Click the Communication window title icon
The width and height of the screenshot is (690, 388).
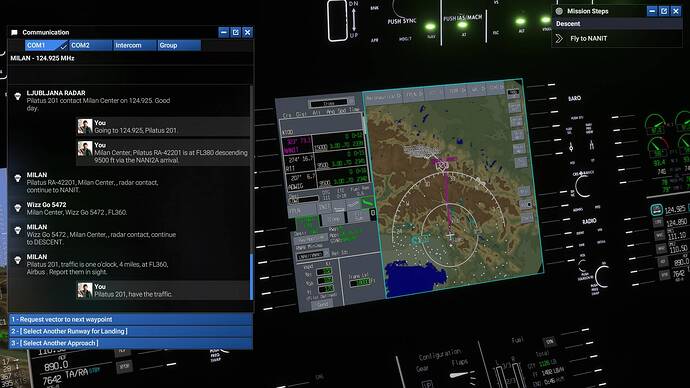point(14,33)
